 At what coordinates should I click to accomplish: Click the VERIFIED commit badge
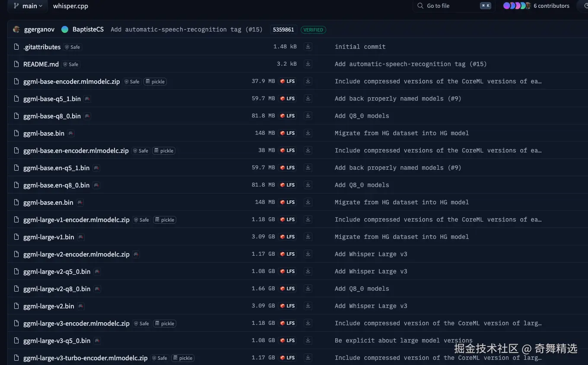[313, 30]
